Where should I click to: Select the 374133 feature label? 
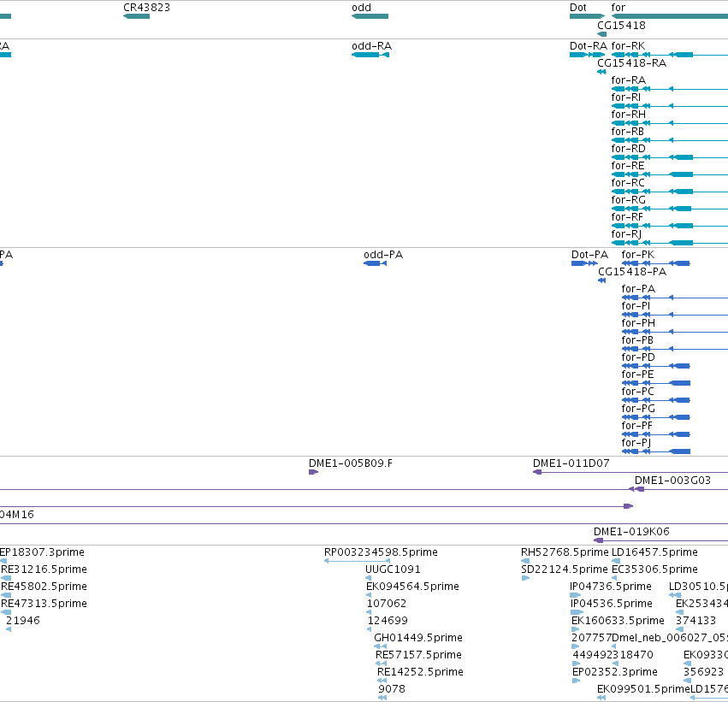tap(696, 621)
